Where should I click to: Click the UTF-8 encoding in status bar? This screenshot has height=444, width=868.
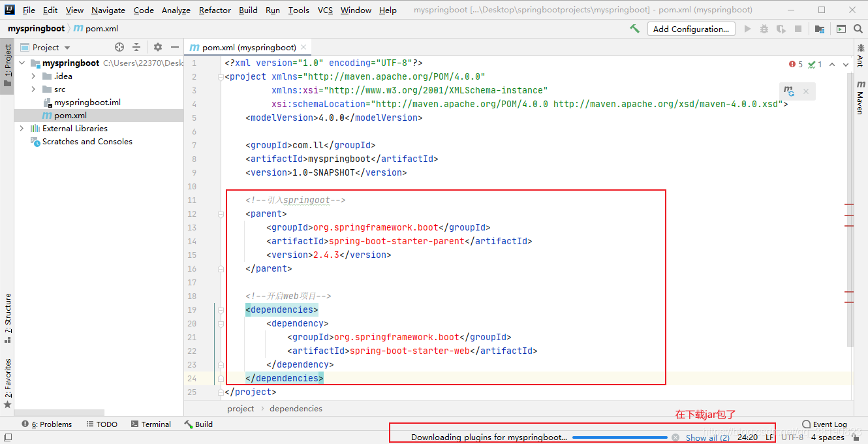[792, 437]
